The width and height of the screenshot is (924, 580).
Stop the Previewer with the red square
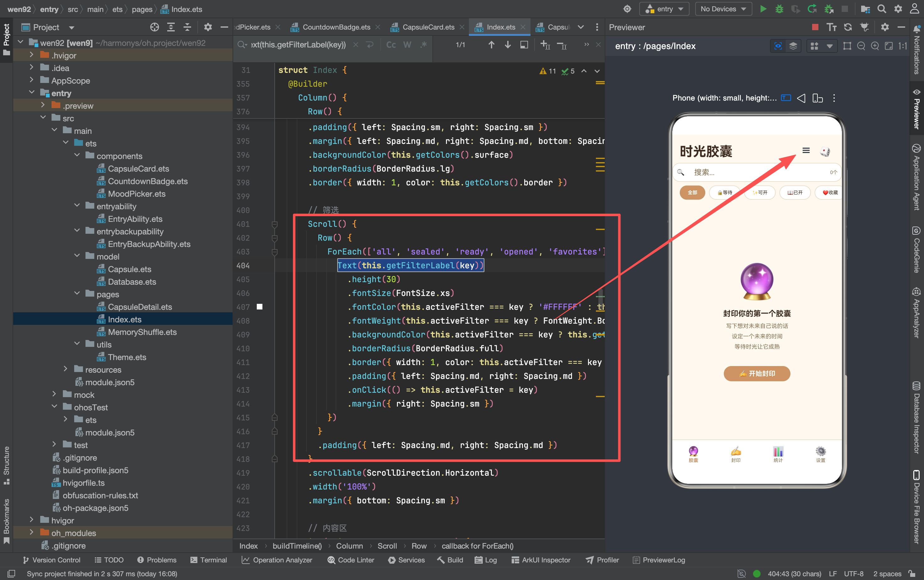pyautogui.click(x=815, y=27)
